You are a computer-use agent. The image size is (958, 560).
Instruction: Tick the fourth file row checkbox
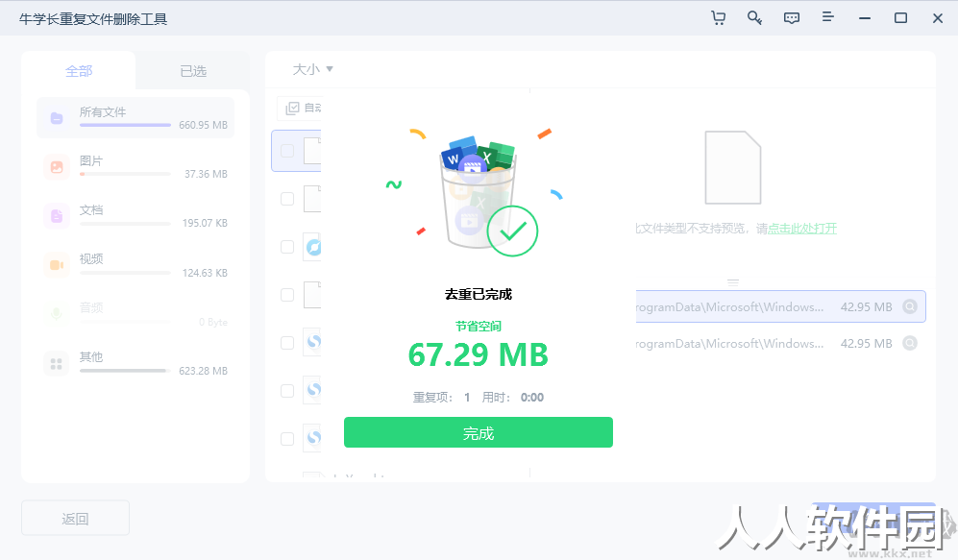287,295
